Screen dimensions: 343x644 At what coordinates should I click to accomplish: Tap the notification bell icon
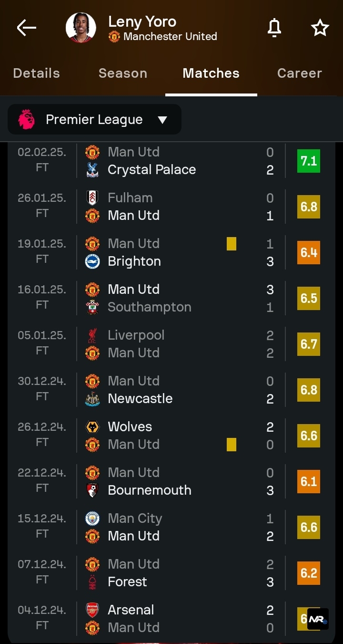click(274, 28)
